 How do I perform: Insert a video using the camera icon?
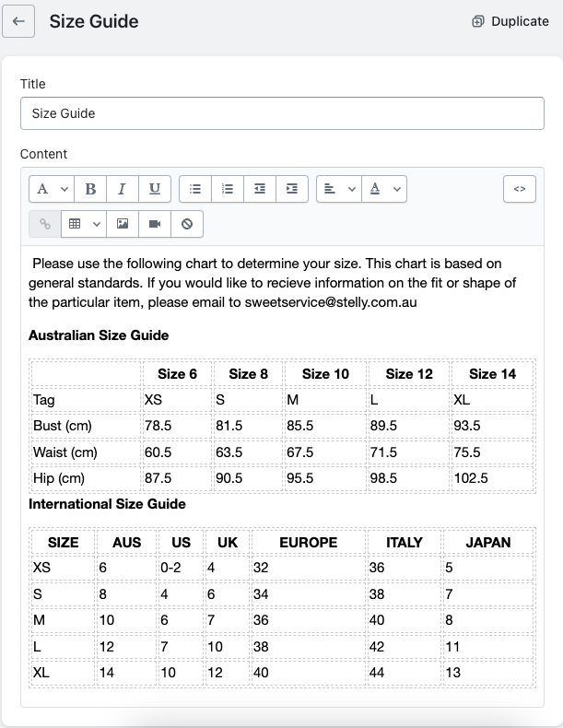point(155,224)
